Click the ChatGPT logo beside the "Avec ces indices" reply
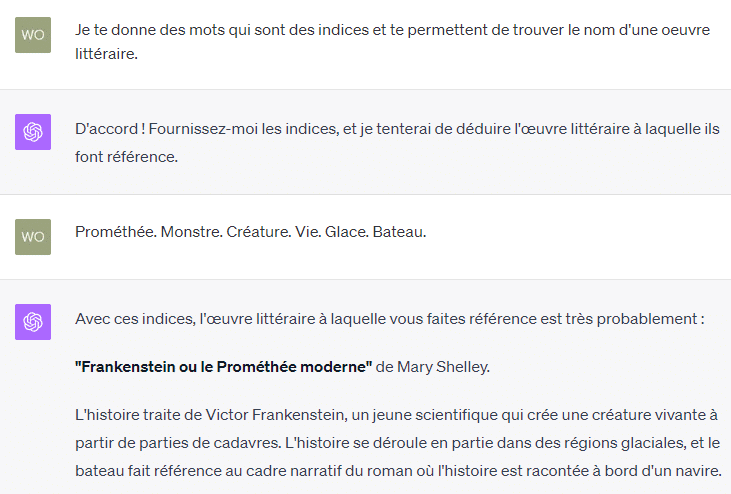Screen dimensions: 731x494 tap(33, 322)
